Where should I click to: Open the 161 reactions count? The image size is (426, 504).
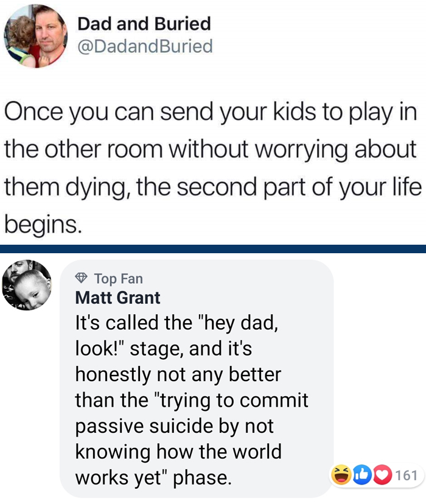click(x=407, y=475)
